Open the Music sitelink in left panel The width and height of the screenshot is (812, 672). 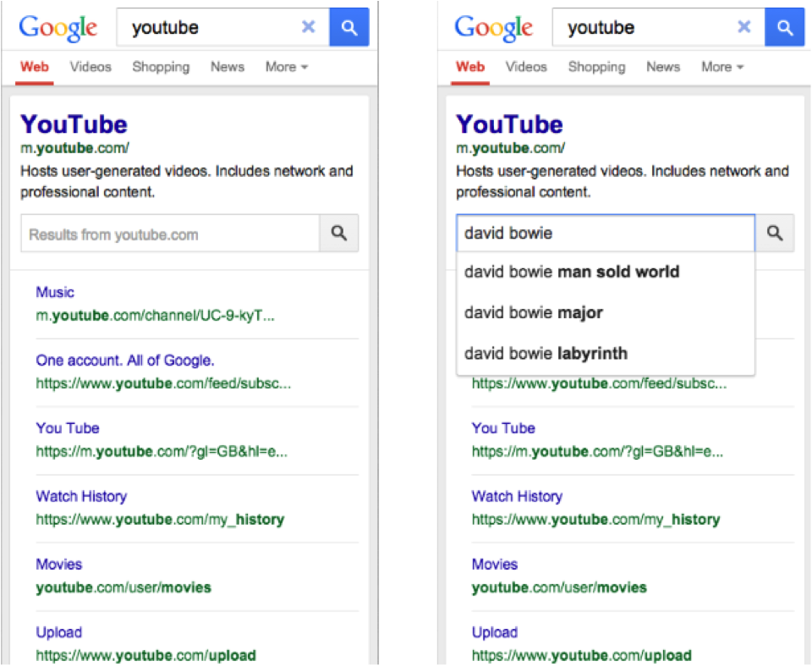point(55,292)
